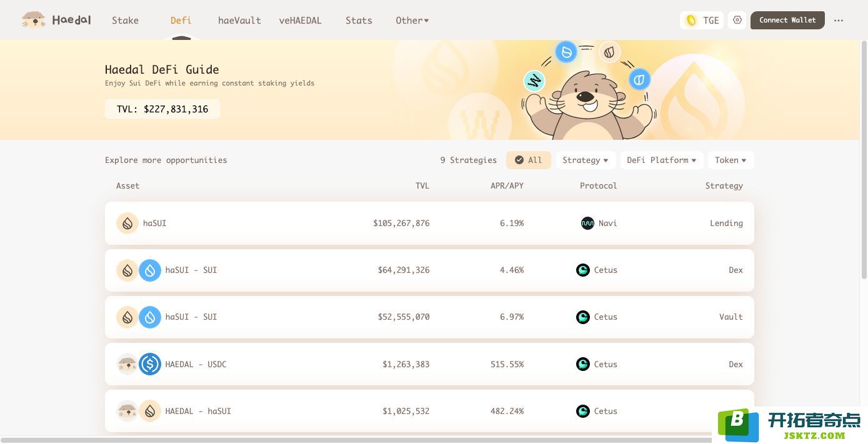
Task: Click the TGE button
Action: click(x=702, y=20)
